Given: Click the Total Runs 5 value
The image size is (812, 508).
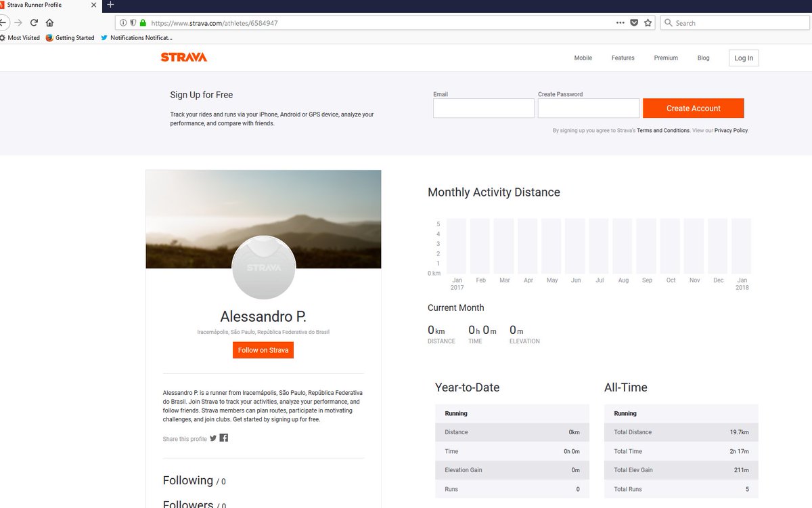Looking at the screenshot, I should [x=747, y=489].
